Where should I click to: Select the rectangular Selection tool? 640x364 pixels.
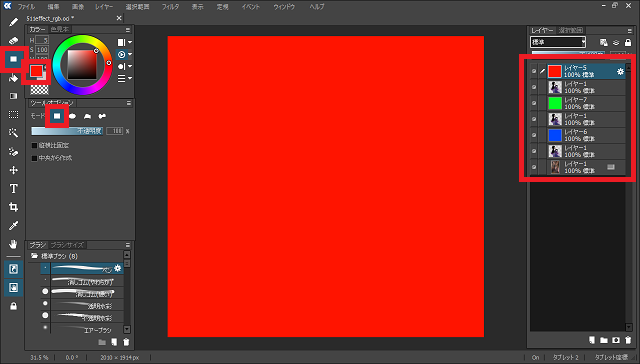pyautogui.click(x=13, y=115)
